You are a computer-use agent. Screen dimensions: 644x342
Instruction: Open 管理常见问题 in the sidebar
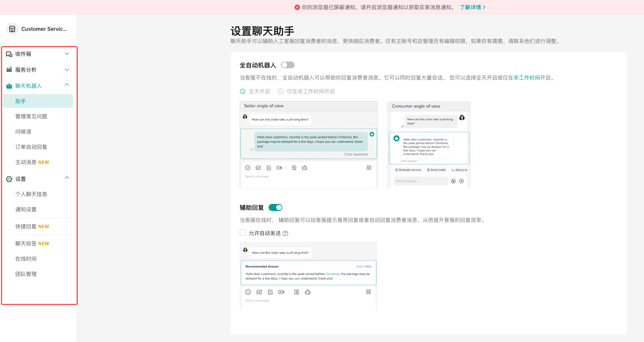(31, 116)
